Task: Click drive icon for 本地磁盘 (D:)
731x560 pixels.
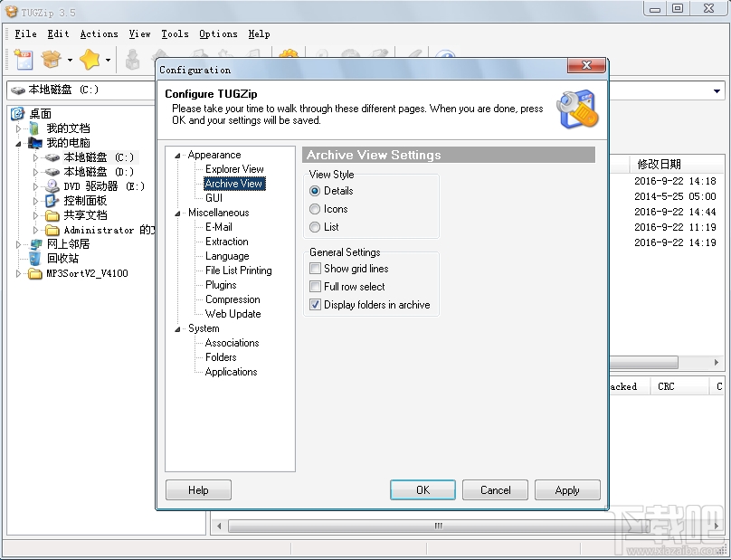Action: coord(52,172)
